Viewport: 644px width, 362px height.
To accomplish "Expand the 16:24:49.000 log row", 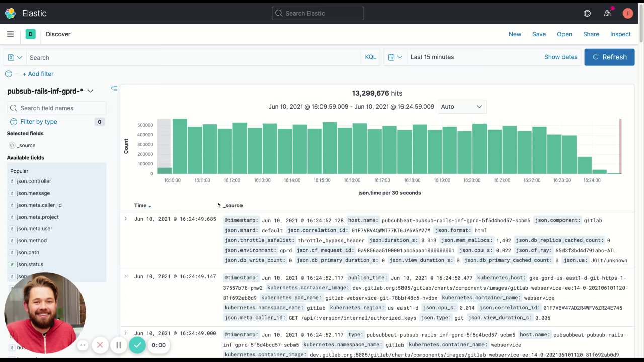I will 125,333.
